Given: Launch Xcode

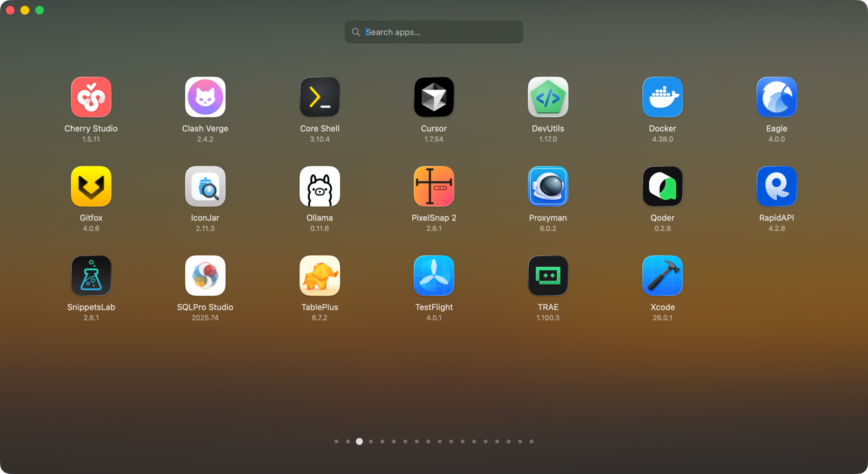Looking at the screenshot, I should pos(662,276).
